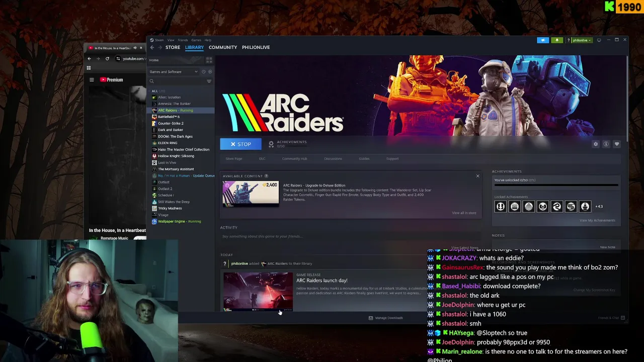
Task: Select Dark and Darker in library
Action: click(170, 130)
